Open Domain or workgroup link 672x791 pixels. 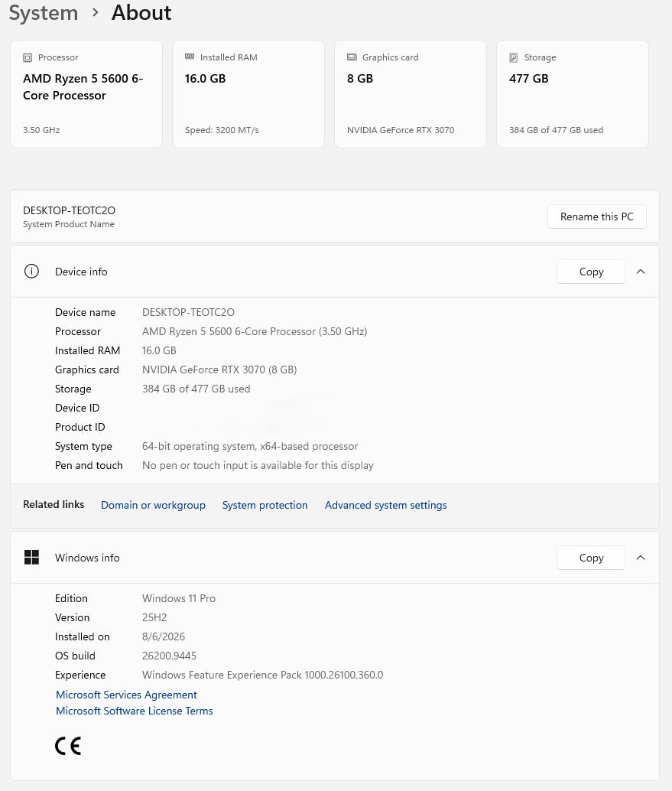pos(153,505)
